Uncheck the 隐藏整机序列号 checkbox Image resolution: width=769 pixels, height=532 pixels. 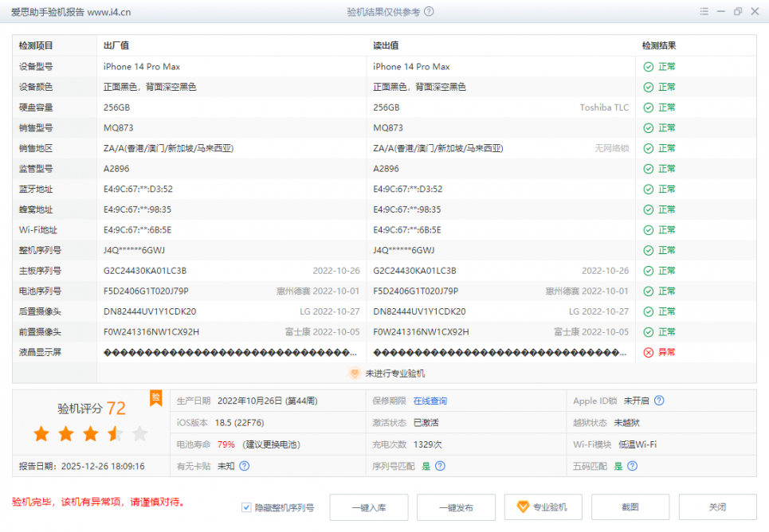pos(247,507)
